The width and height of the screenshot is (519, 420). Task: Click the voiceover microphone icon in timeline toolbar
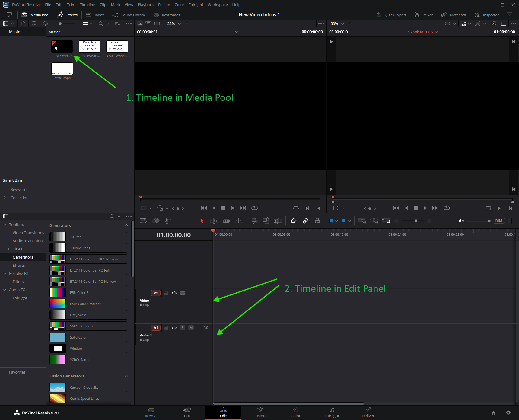click(x=167, y=221)
